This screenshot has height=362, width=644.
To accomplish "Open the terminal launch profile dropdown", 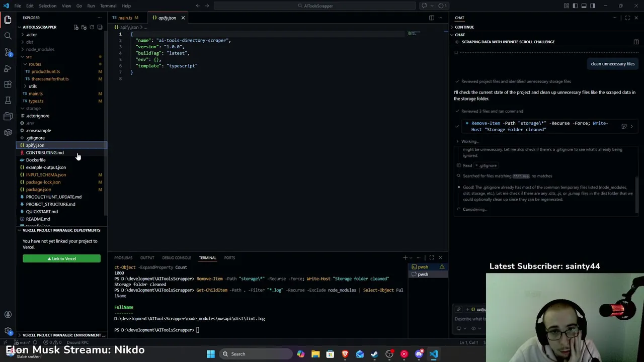I will 411,257.
